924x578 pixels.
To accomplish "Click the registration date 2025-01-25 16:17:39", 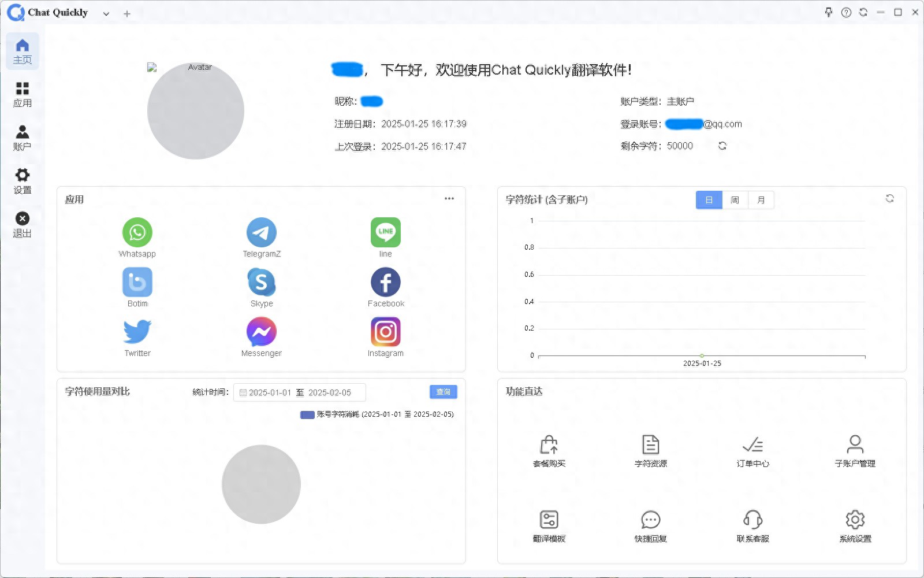I will [x=424, y=124].
